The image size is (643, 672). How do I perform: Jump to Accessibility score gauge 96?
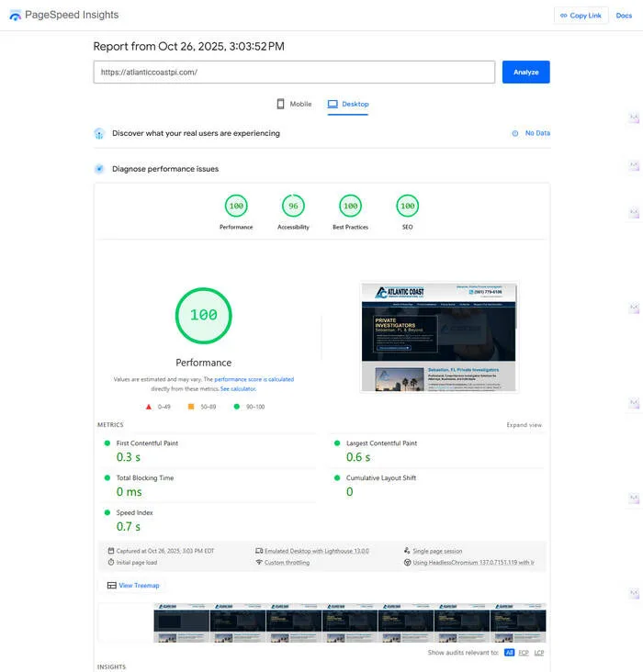[x=293, y=206]
